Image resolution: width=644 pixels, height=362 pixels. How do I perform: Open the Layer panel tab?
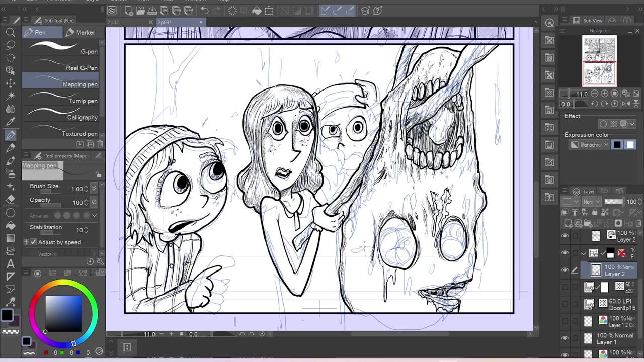[584, 192]
